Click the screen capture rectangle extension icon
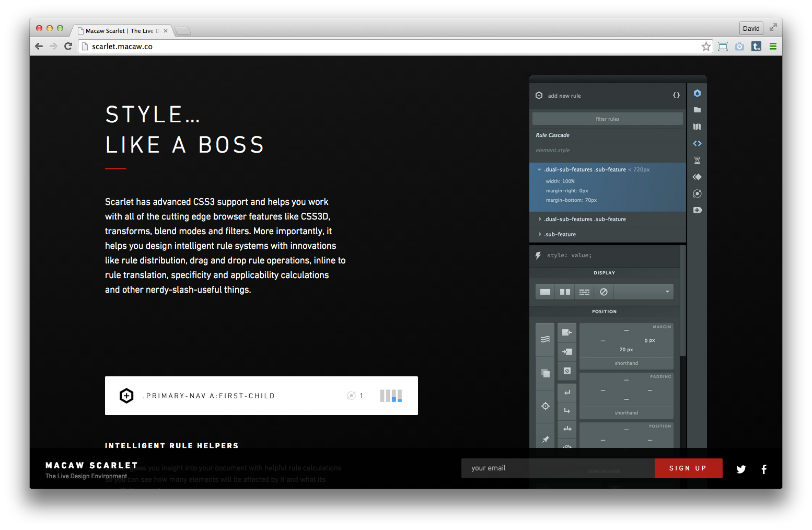Image resolution: width=812 pixels, height=530 pixels. click(723, 47)
